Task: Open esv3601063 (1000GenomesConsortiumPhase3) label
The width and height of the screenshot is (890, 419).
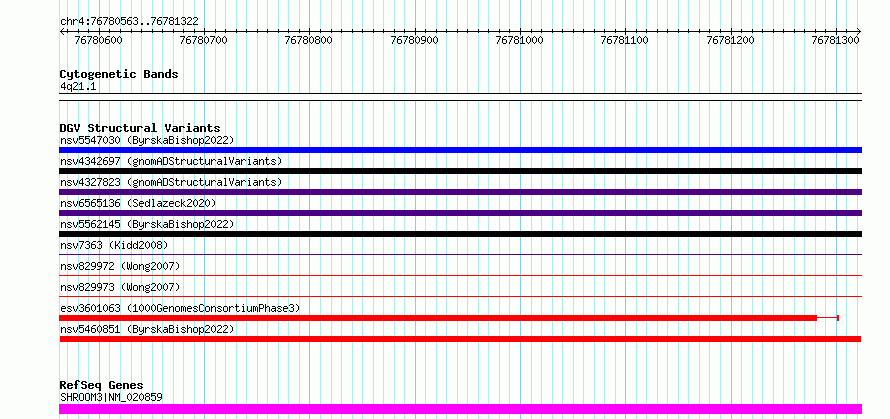Action: (180, 308)
